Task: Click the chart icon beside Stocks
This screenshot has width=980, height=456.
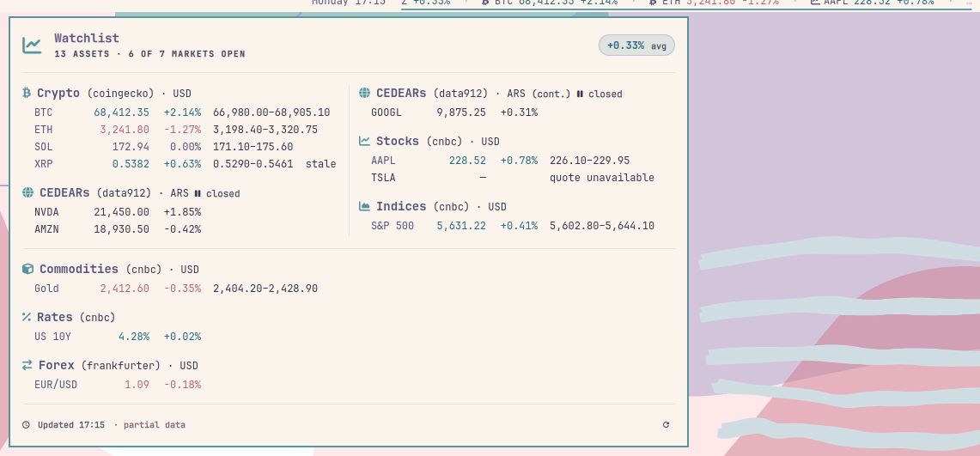Action: (x=364, y=141)
